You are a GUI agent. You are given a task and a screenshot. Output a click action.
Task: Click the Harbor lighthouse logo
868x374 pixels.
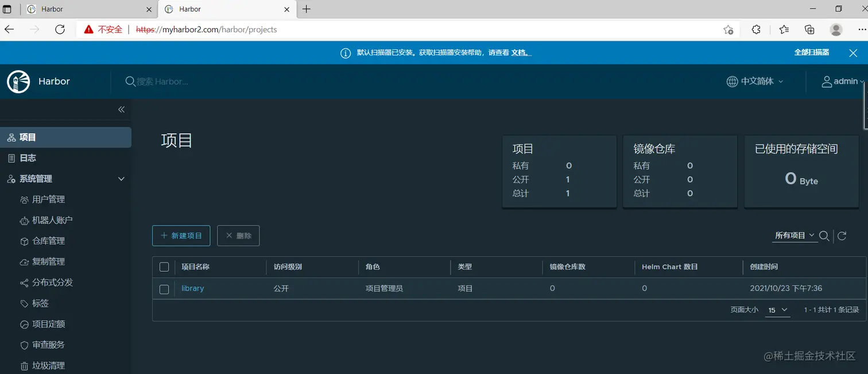(18, 82)
